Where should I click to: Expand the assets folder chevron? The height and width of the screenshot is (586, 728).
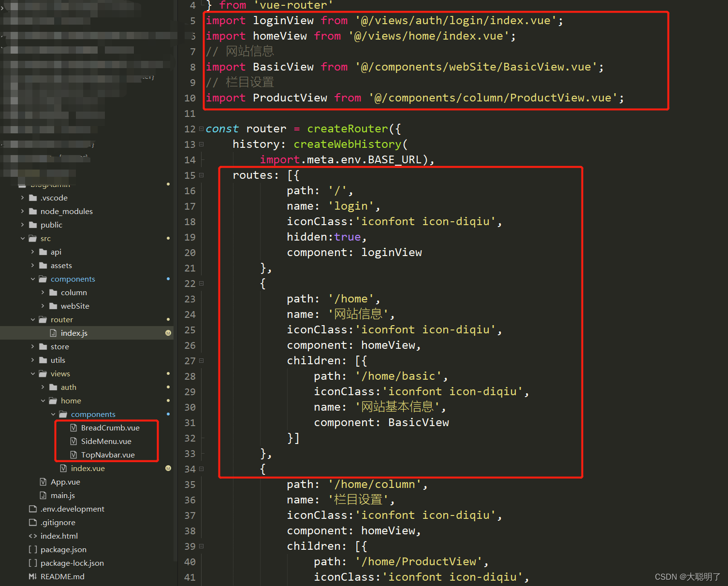point(32,265)
